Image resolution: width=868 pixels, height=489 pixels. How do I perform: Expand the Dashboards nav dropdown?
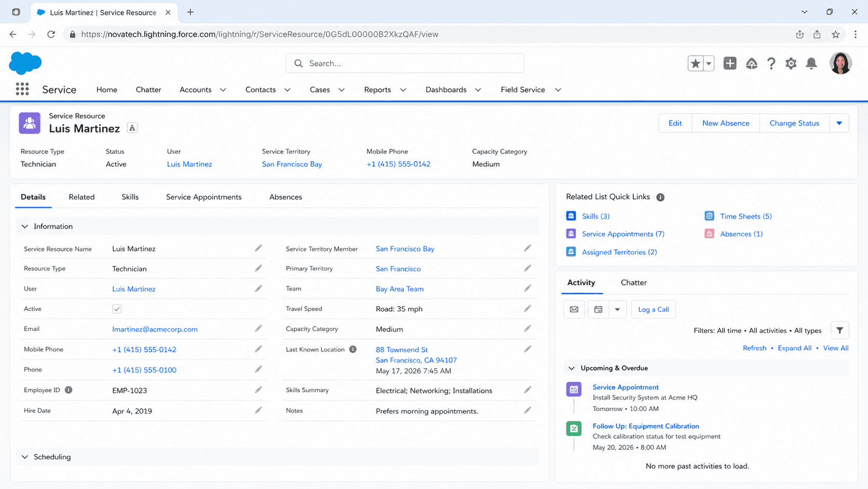pyautogui.click(x=478, y=90)
